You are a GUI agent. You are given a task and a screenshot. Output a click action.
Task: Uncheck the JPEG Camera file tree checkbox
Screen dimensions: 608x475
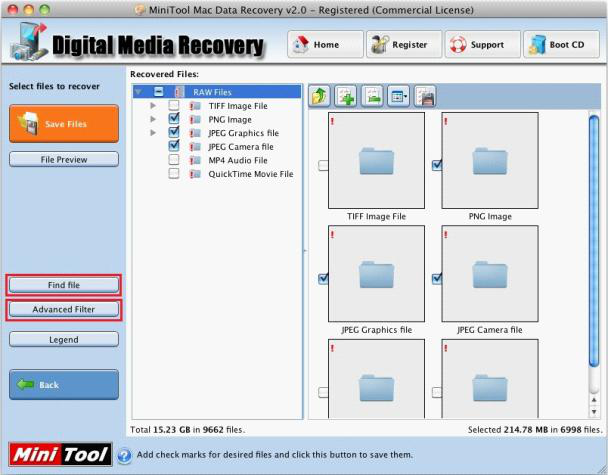point(174,145)
